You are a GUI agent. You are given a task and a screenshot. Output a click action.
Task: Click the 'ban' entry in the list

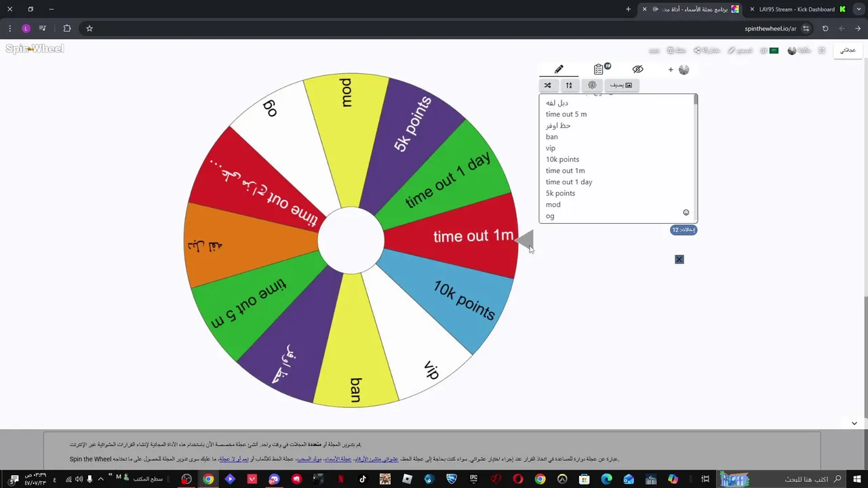[x=552, y=137]
